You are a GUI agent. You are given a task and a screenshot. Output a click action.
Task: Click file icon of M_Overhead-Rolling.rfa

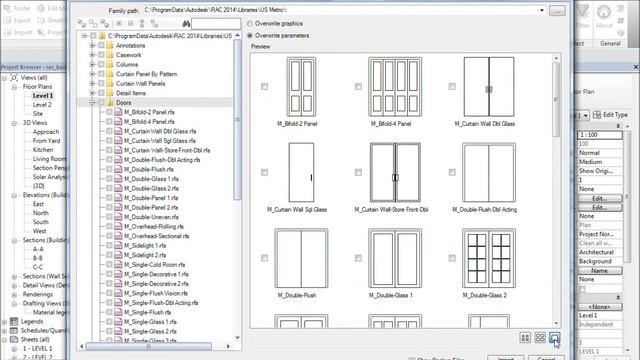[x=118, y=226]
